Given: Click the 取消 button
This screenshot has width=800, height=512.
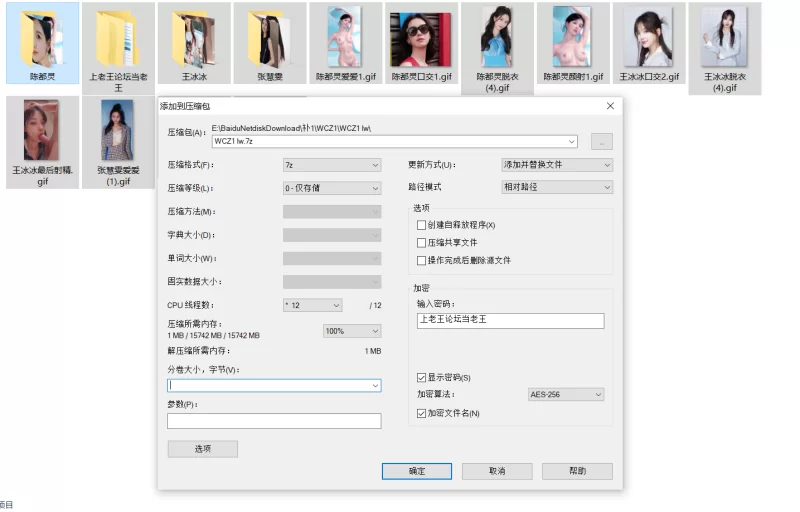Looking at the screenshot, I should click(497, 471).
